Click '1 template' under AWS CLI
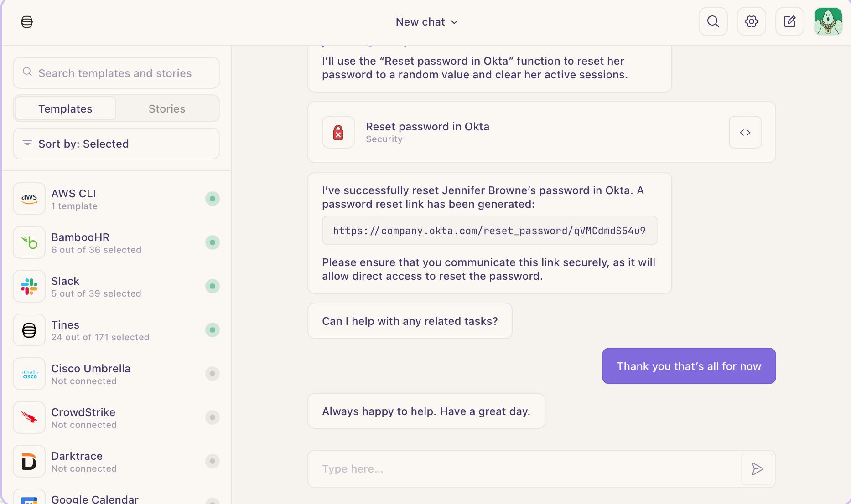 pyautogui.click(x=74, y=206)
